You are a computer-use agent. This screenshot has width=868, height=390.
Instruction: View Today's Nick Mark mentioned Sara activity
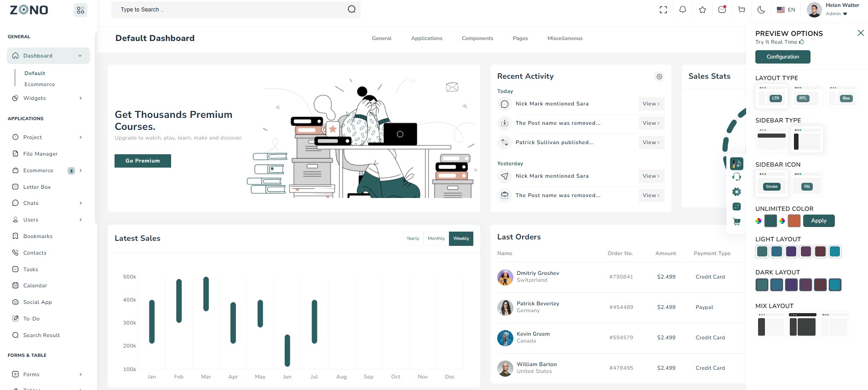point(651,104)
